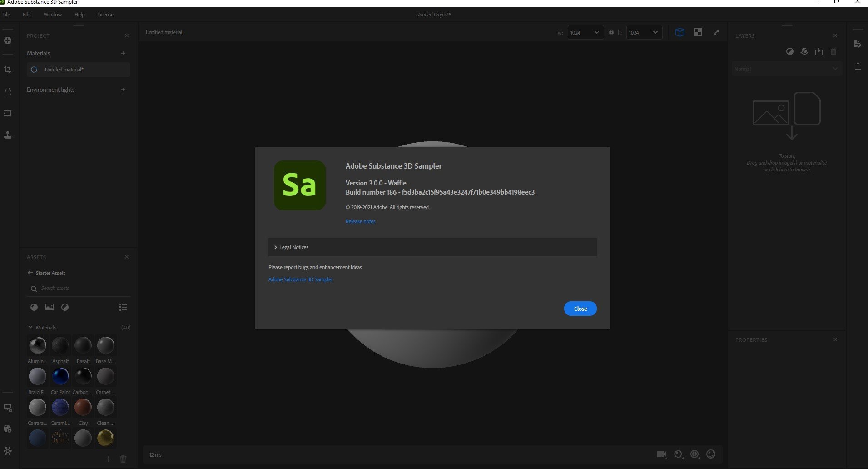Select the Aluminium material thumbnail
This screenshot has height=469, width=868.
38,345
